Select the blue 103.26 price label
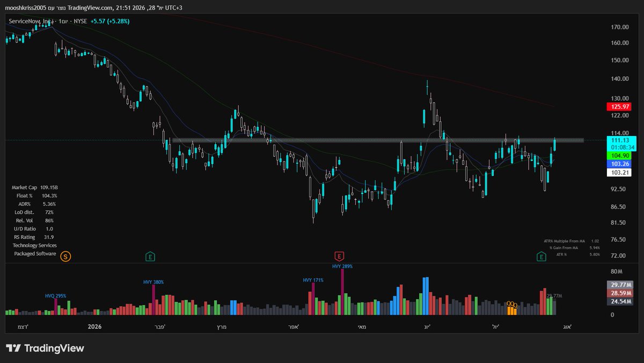The height and width of the screenshot is (363, 644). pos(619,164)
